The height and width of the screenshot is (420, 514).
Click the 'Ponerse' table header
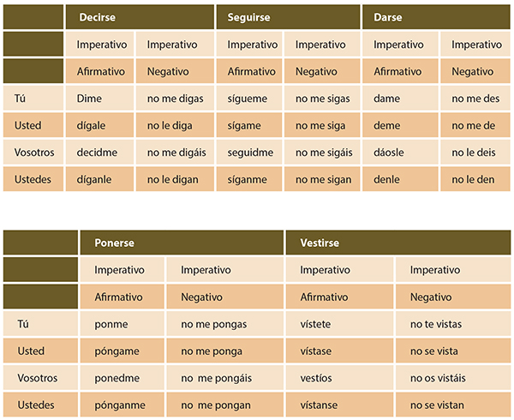181,243
